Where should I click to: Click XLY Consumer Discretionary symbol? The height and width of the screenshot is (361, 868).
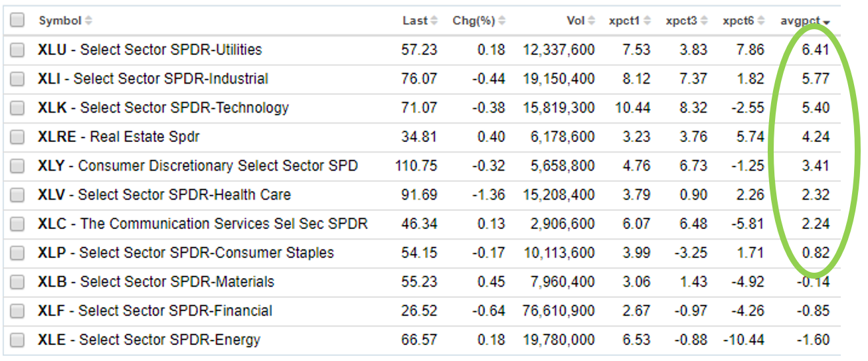(x=51, y=166)
